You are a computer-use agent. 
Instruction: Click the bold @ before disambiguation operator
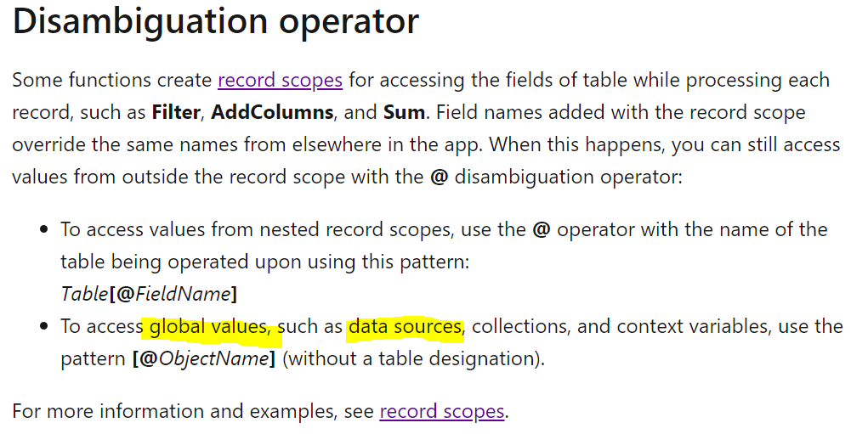tap(439, 178)
